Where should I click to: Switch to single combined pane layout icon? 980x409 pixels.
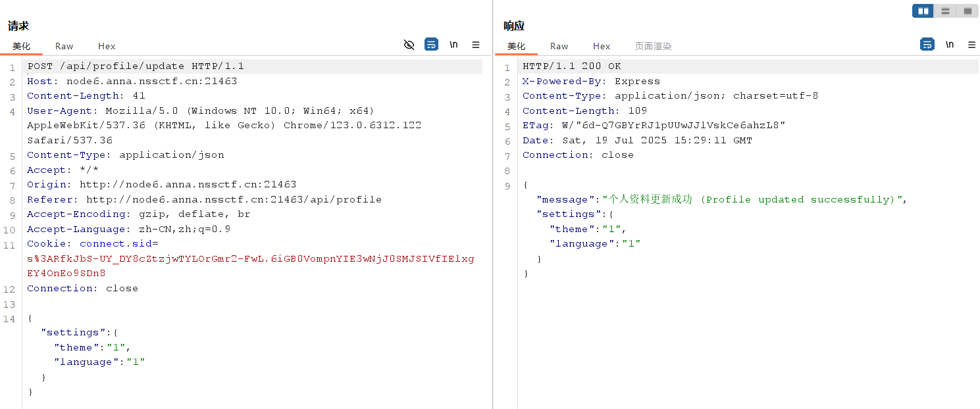[x=967, y=11]
